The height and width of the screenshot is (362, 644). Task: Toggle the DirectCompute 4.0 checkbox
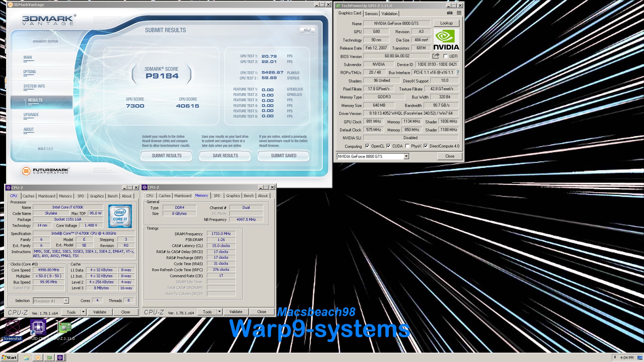pyautogui.click(x=426, y=146)
